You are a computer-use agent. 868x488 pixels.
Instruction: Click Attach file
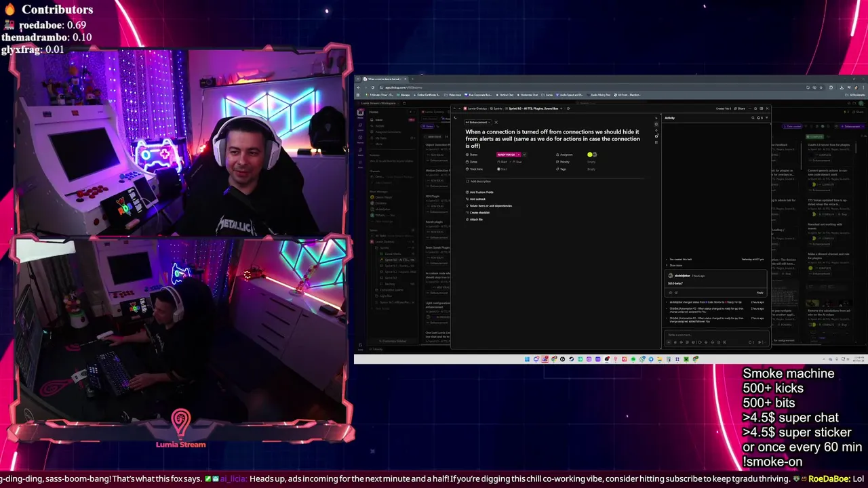pyautogui.click(x=475, y=220)
